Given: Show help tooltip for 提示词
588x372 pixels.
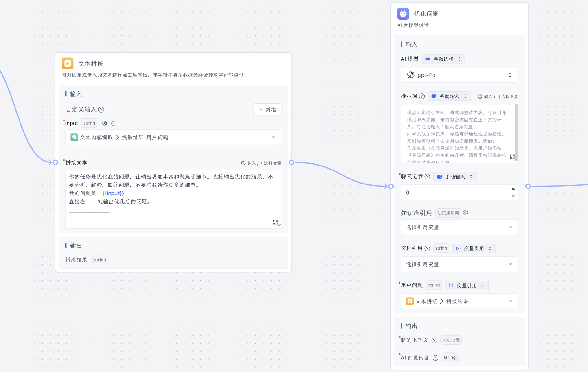Looking at the screenshot, I should [422, 96].
